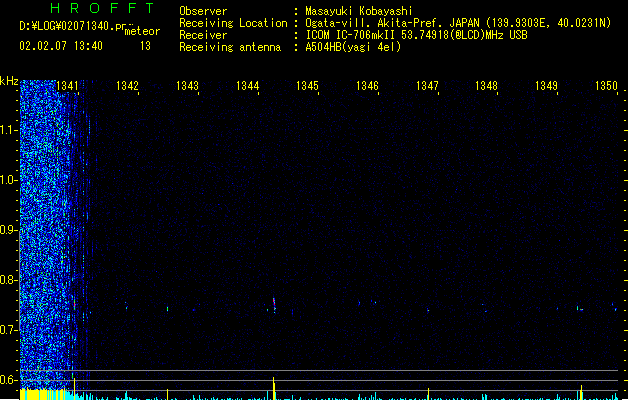Click the 1342 time axis label
The image size is (629, 400).
[x=127, y=86]
